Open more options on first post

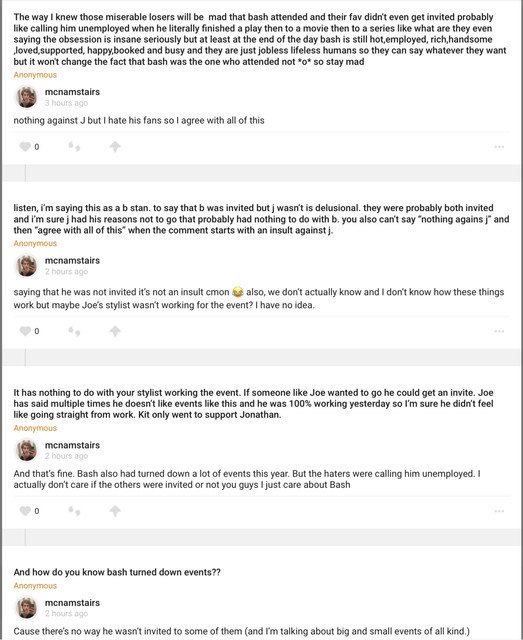499,147
